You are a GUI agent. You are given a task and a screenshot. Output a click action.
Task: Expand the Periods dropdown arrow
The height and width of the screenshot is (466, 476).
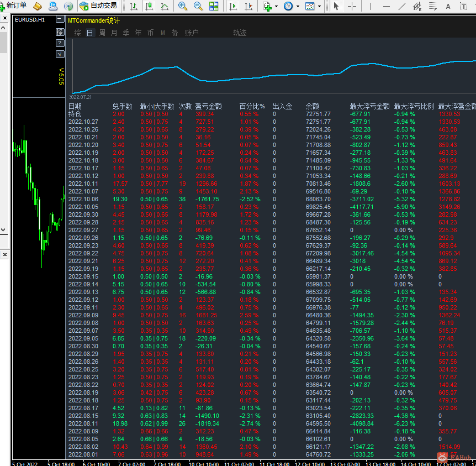[298, 7]
